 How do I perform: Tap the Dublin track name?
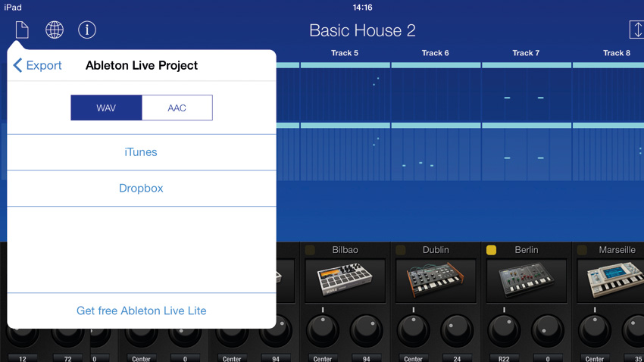[436, 250]
